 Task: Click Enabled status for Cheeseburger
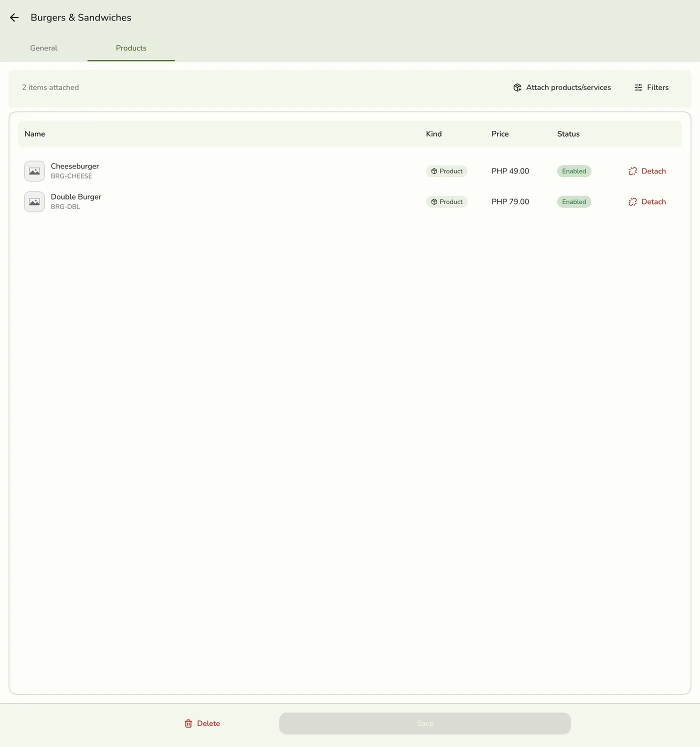pyautogui.click(x=574, y=171)
